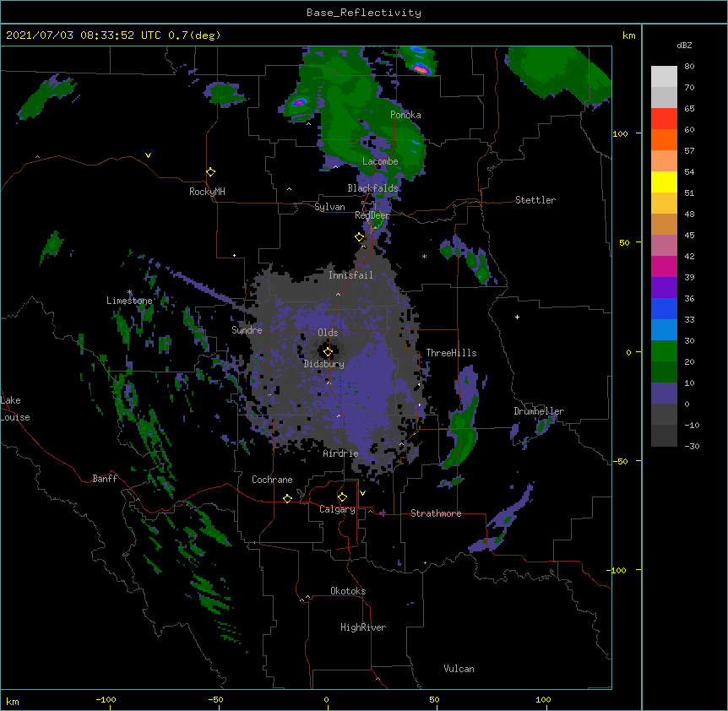Click the Lake Louise label
This screenshot has width=728, height=711.
15,409
